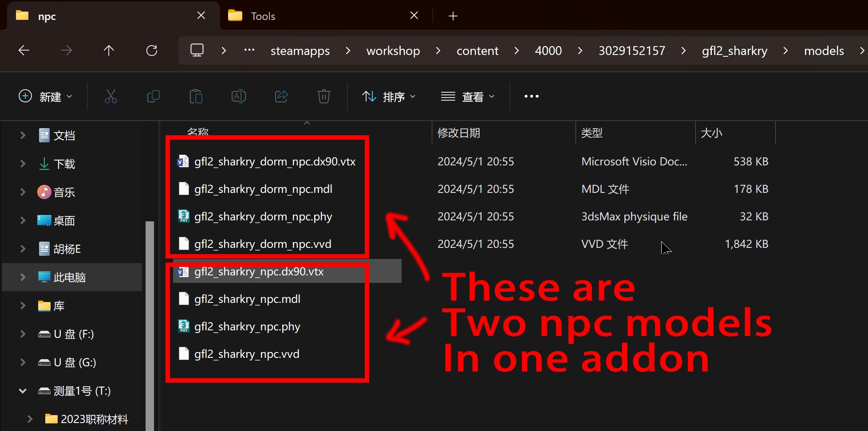Select file gfl2_sharkry_npc.mdl
This screenshot has height=431, width=868.
point(247,299)
